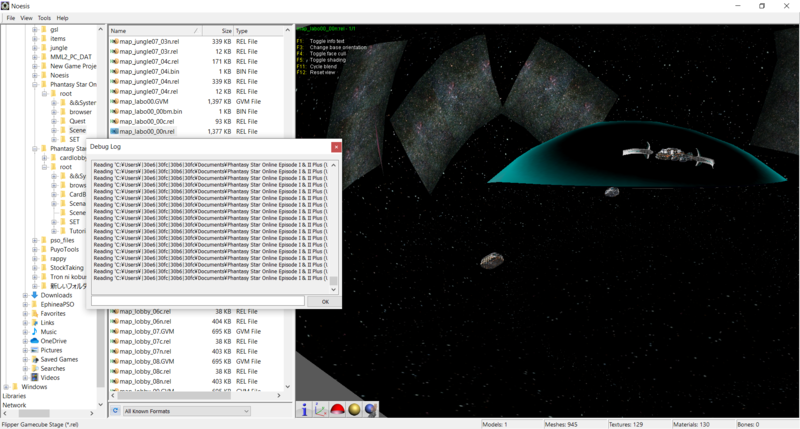Click the XYZ axis orientation icon

coord(320,410)
